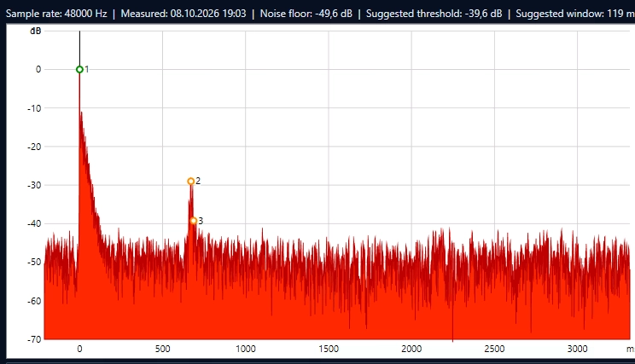
Task: Click the 'Measured: 08.10.2026 19:03' status text
Action: 184,14
